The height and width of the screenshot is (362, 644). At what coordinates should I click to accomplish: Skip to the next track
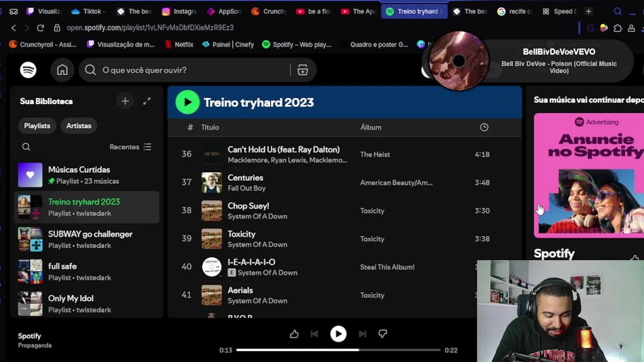[x=362, y=334]
